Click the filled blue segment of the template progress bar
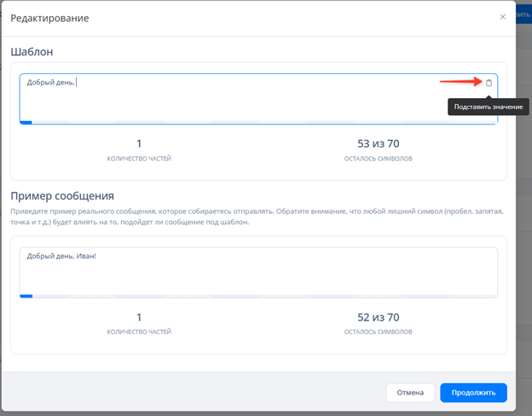532x416 pixels. [x=26, y=123]
